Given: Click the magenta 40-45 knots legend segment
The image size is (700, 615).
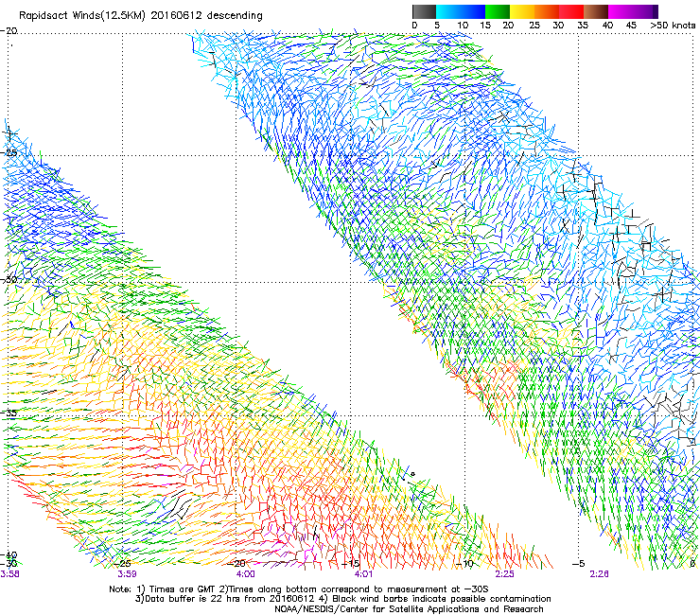Looking at the screenshot, I should 621,11.
